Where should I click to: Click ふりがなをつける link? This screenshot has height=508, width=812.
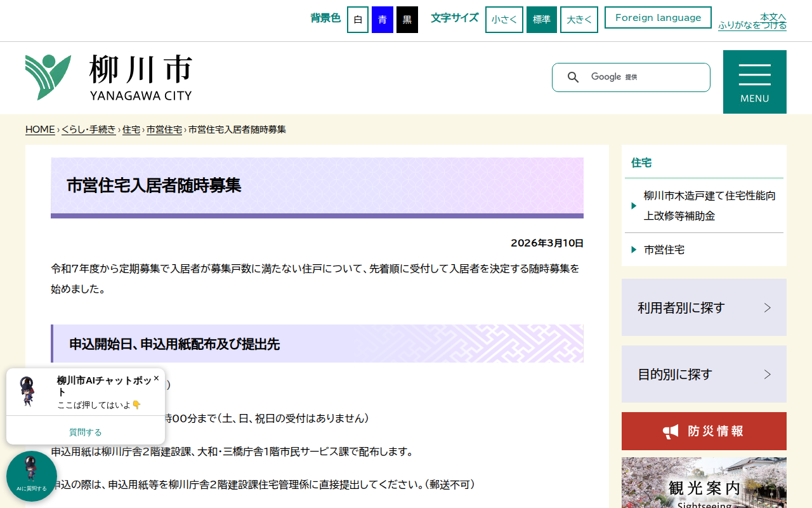click(752, 25)
